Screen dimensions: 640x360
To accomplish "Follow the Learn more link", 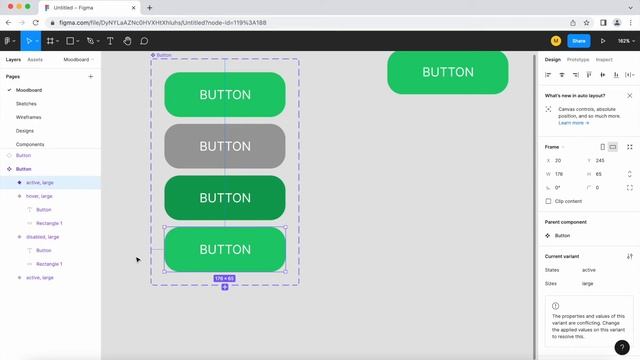I will point(573,123).
